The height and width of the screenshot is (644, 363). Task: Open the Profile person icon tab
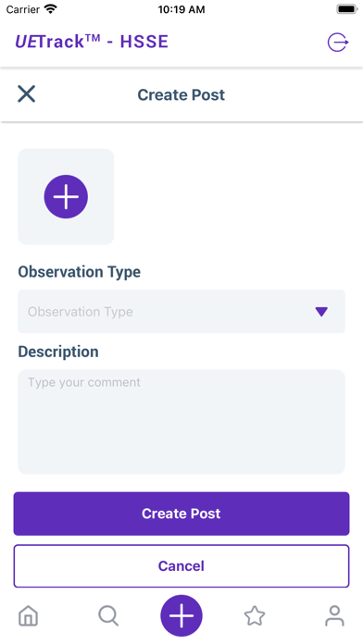coord(334,616)
